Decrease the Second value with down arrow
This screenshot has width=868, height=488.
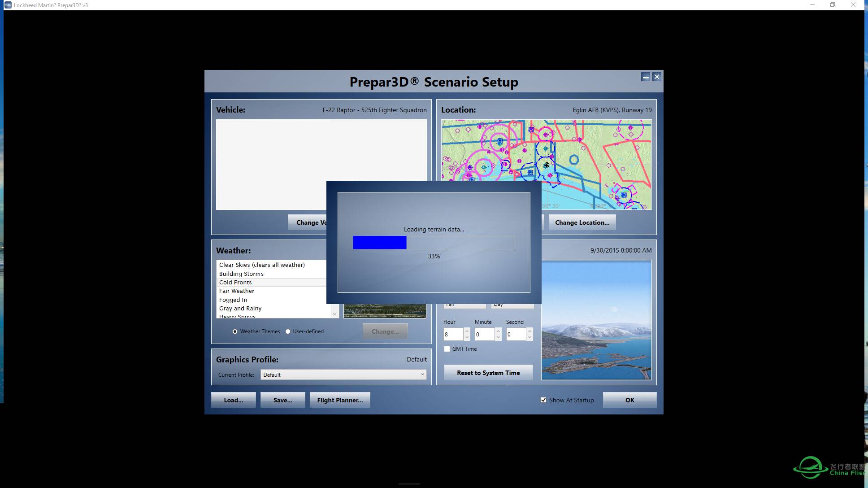click(529, 337)
